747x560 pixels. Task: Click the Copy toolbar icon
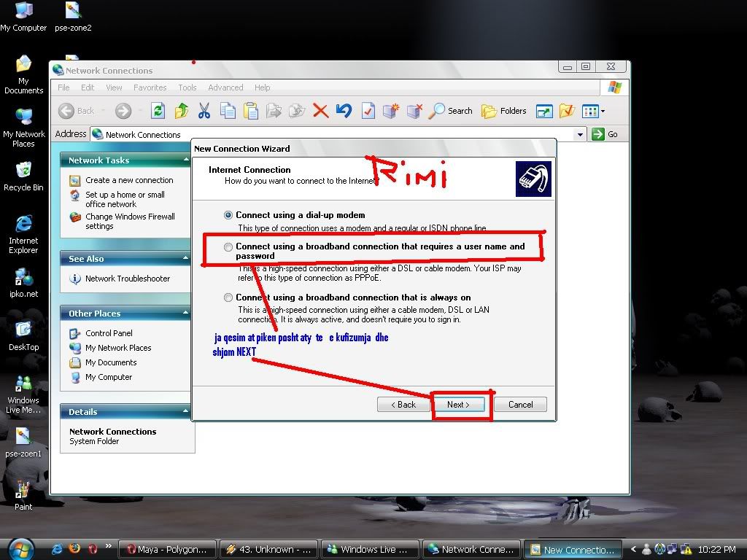(228, 111)
